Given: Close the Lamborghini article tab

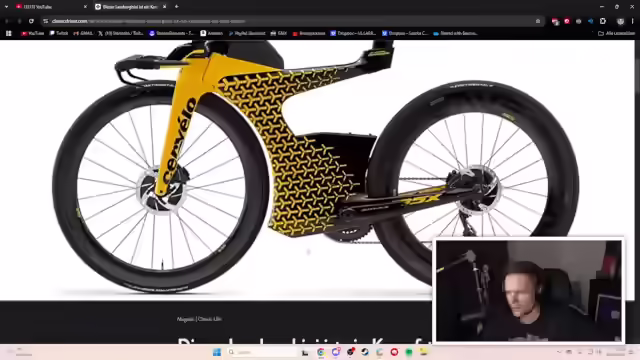Looking at the screenshot, I should (164, 7).
